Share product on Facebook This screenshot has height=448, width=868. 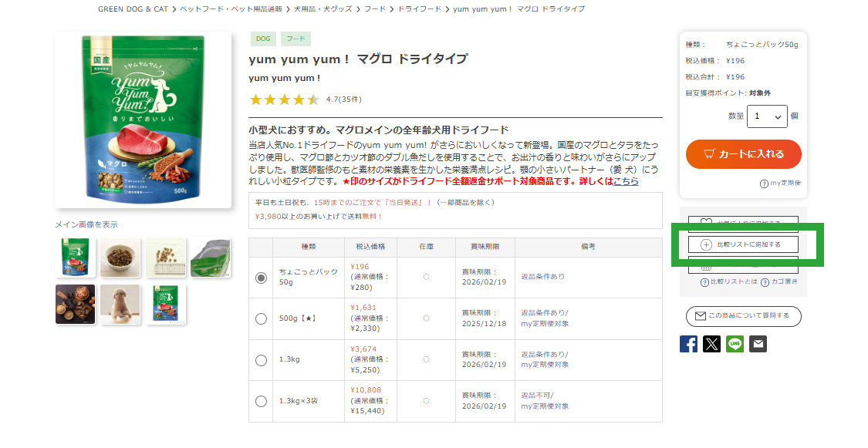688,344
